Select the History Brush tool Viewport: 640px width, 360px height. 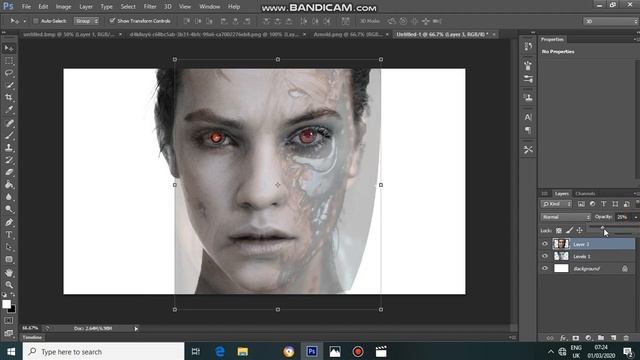9,160
